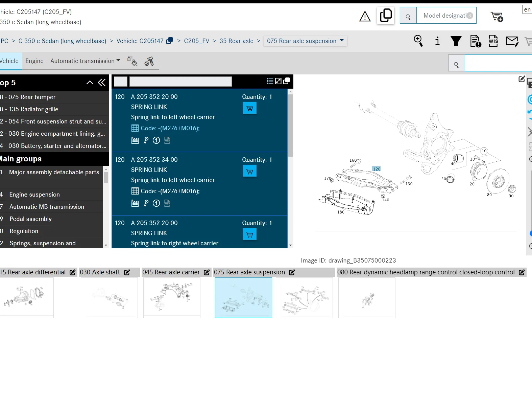
Task: Click the 35 Rear axle breadcrumb link
Action: point(236,41)
